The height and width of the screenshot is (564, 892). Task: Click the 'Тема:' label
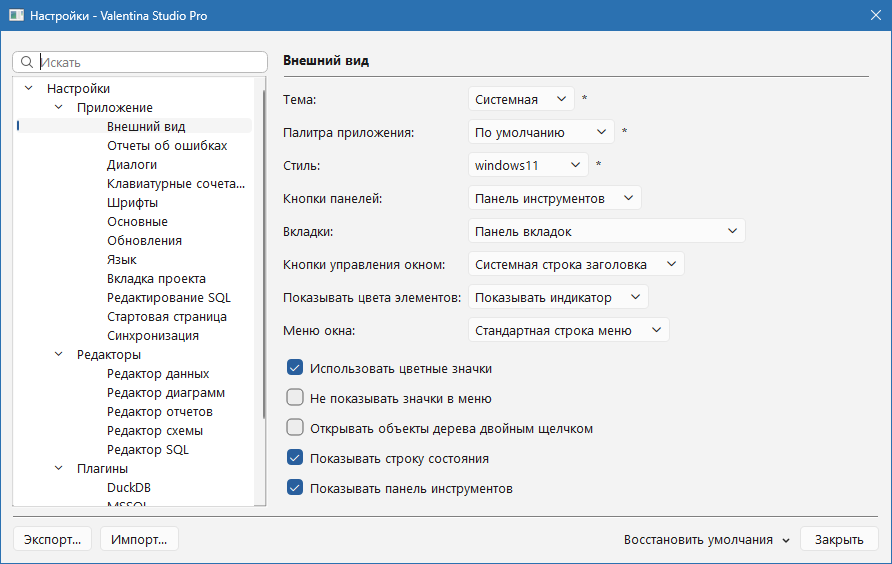[299, 99]
